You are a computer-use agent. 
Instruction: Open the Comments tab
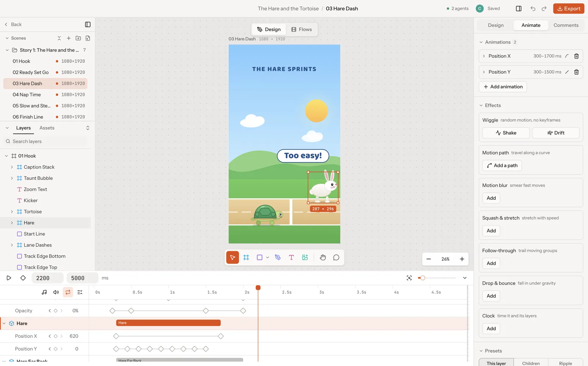pyautogui.click(x=566, y=25)
